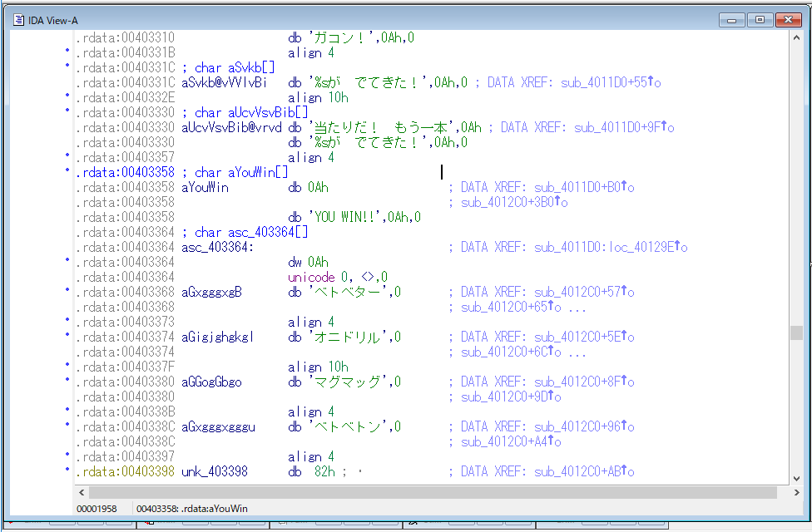Jump to xref sub_4011D0:loc_40129E
812x532 pixels.
[611, 247]
